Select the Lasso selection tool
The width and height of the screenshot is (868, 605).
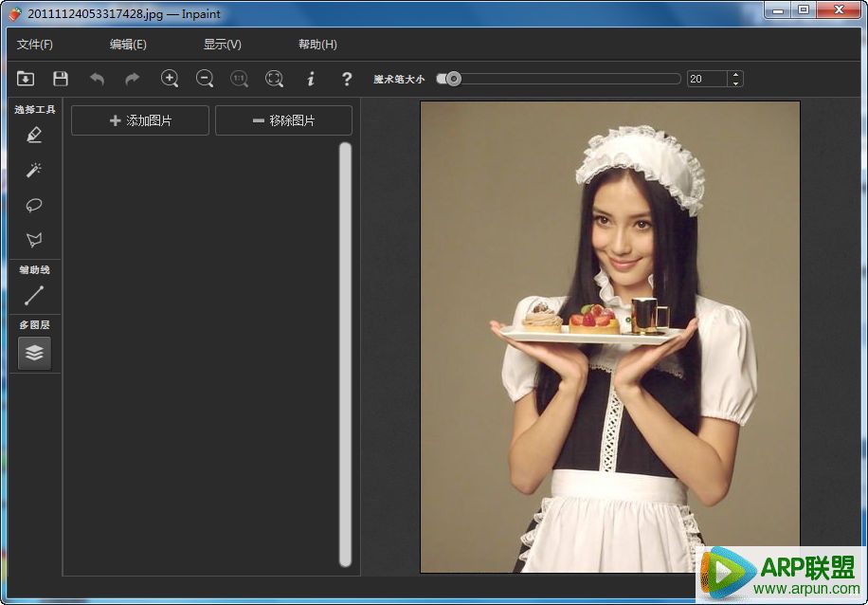(x=34, y=205)
